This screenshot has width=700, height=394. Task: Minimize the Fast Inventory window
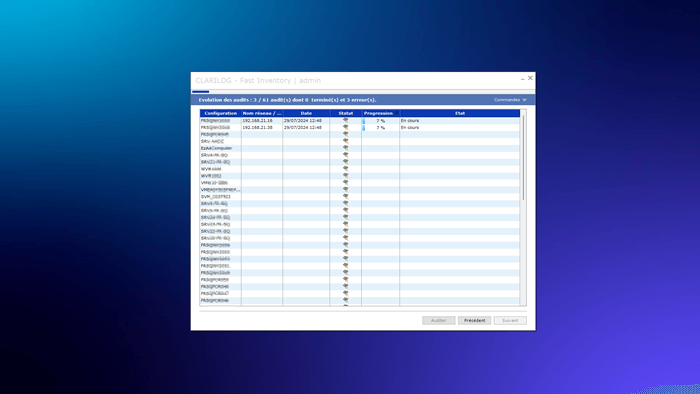pos(522,79)
